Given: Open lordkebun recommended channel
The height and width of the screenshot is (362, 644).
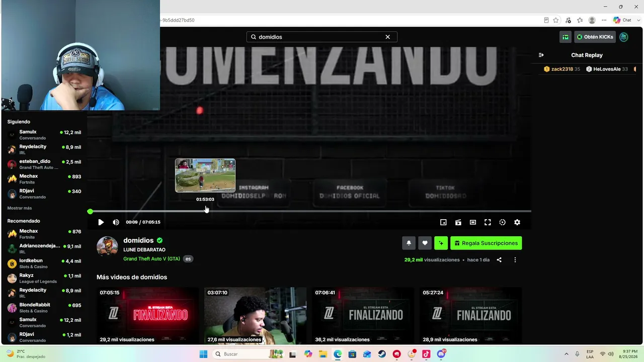Looking at the screenshot, I should pyautogui.click(x=44, y=263).
